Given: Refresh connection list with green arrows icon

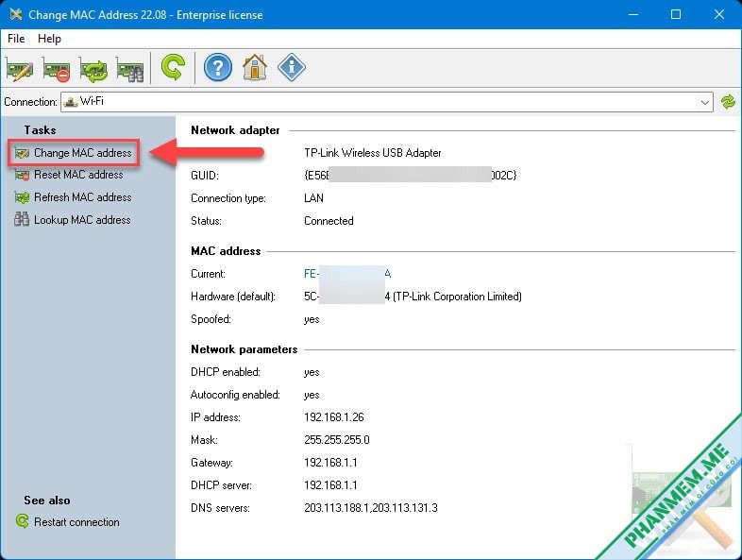Looking at the screenshot, I should click(728, 102).
